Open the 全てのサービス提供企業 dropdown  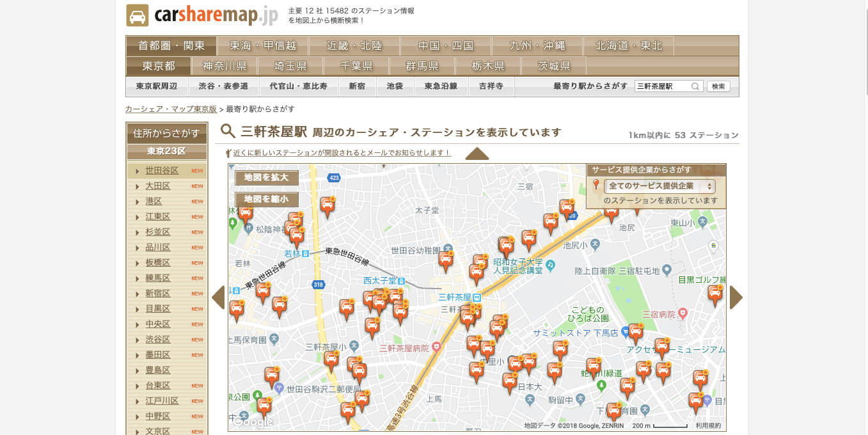click(x=659, y=186)
